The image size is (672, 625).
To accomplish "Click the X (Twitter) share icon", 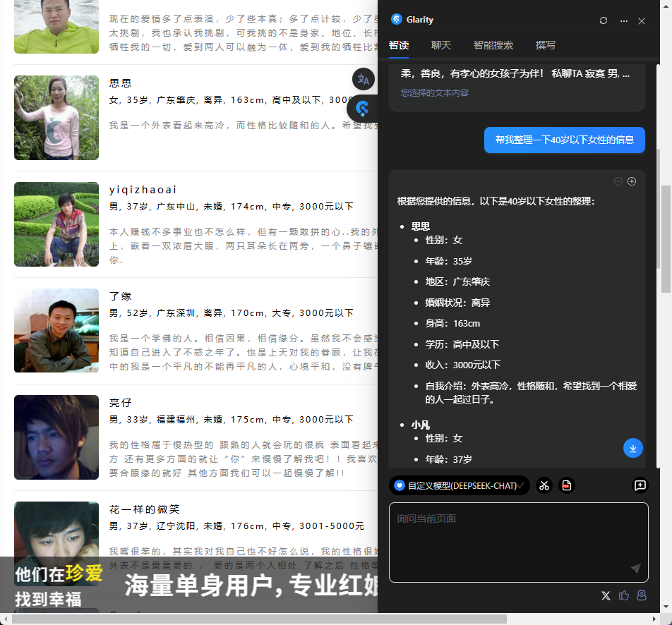I will pyautogui.click(x=606, y=595).
